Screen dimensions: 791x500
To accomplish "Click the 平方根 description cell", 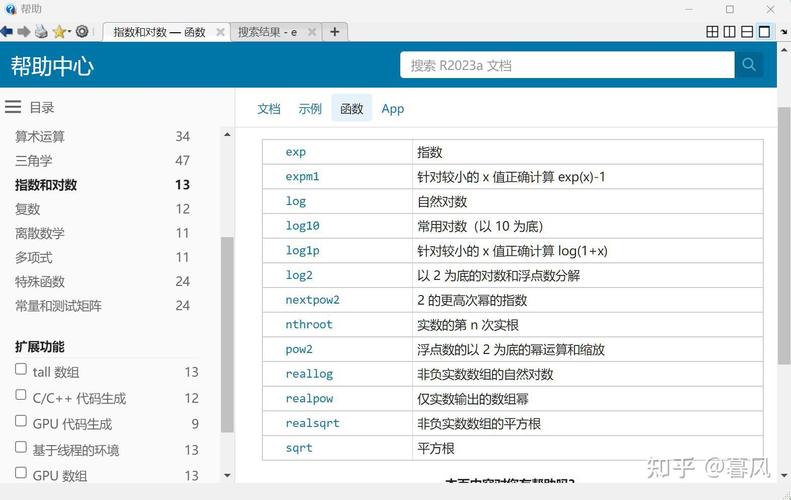I will click(x=587, y=448).
